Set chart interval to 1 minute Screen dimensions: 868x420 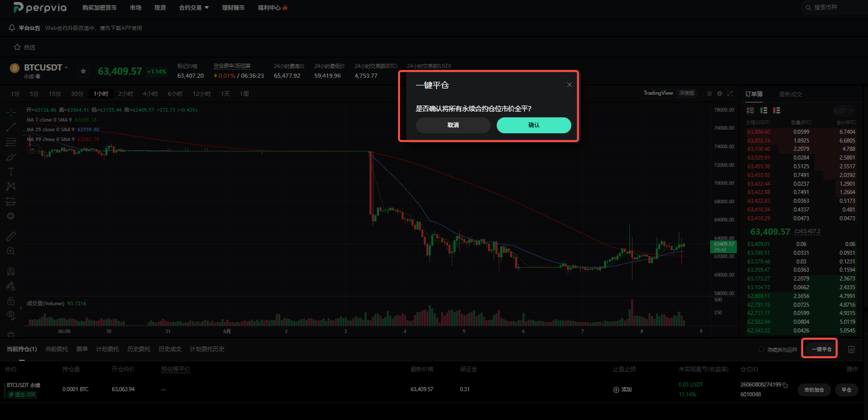15,94
